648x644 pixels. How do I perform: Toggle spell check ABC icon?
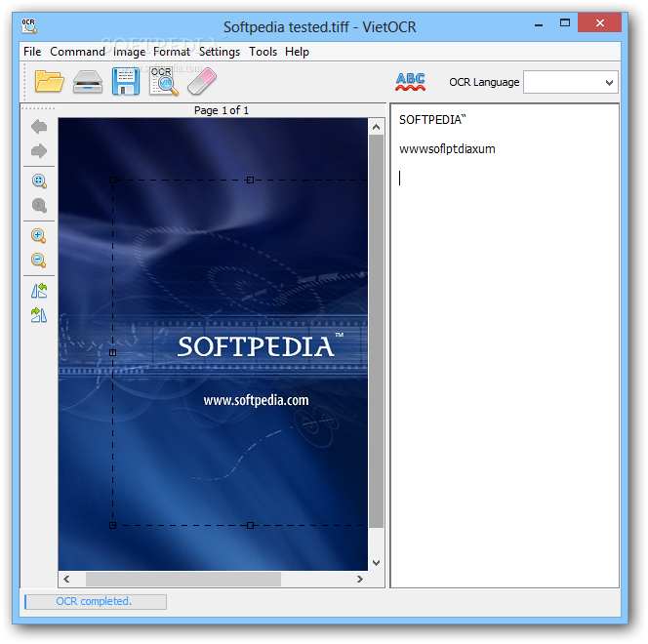click(410, 82)
